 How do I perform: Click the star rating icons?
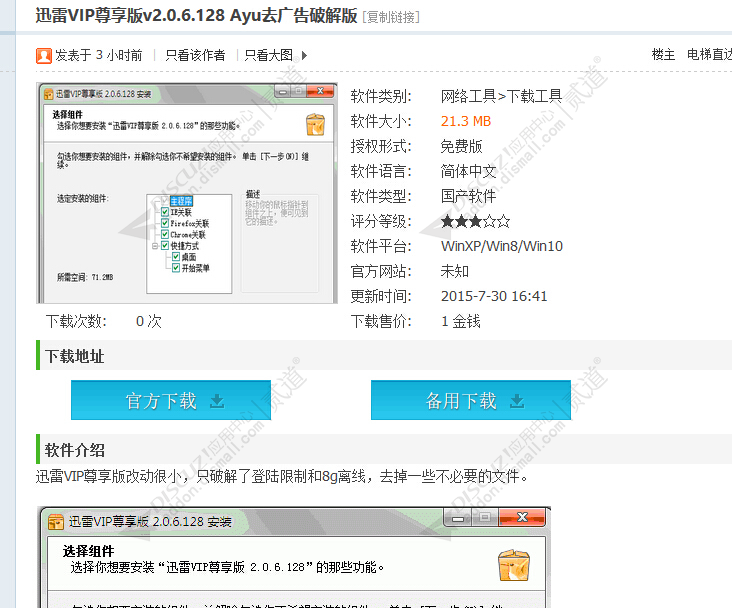[x=475, y=221]
